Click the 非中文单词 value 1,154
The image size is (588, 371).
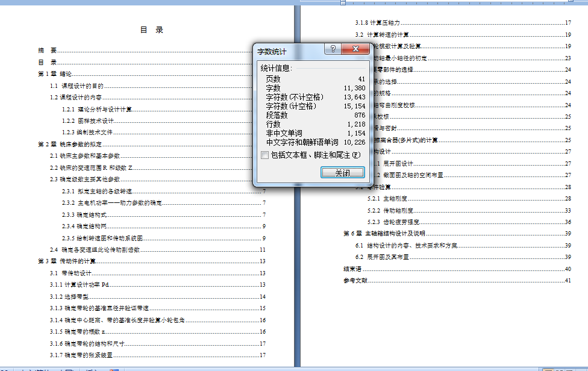[356, 133]
